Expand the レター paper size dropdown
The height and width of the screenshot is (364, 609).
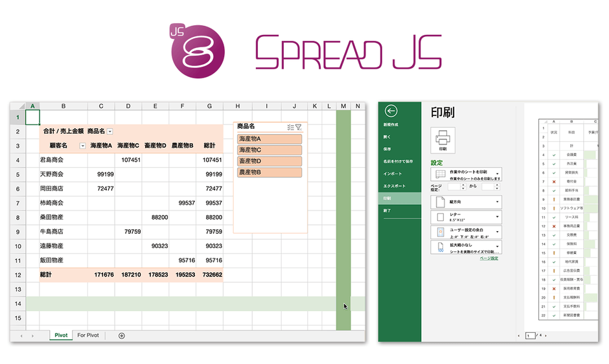(x=466, y=218)
